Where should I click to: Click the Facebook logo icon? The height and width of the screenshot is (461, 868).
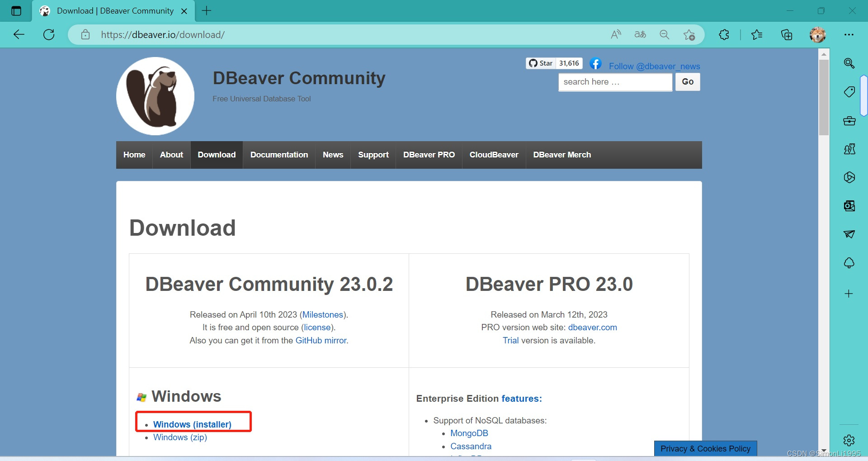click(595, 64)
